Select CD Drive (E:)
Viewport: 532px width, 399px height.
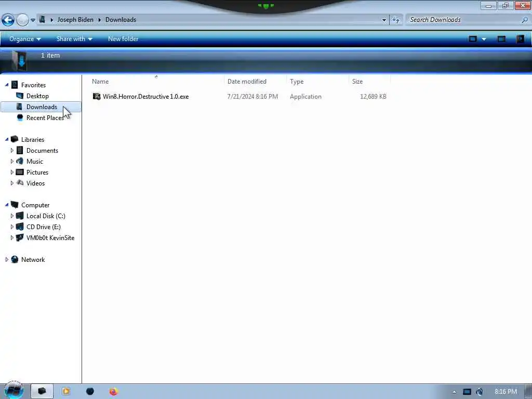44,227
